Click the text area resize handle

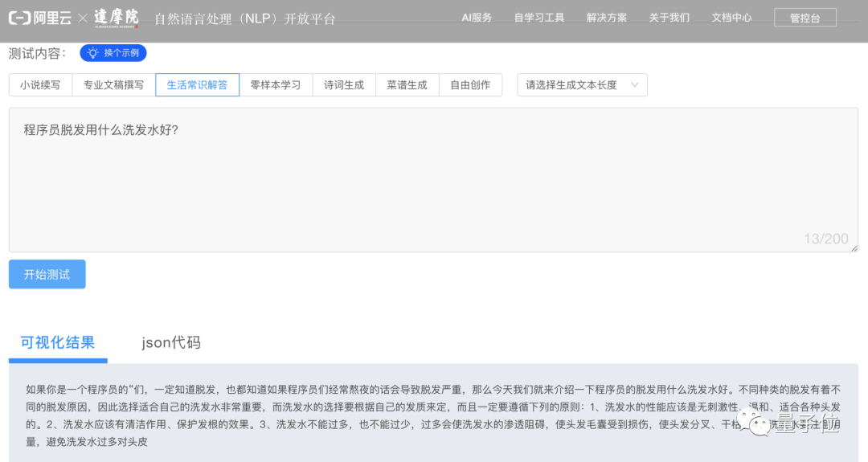click(x=854, y=248)
